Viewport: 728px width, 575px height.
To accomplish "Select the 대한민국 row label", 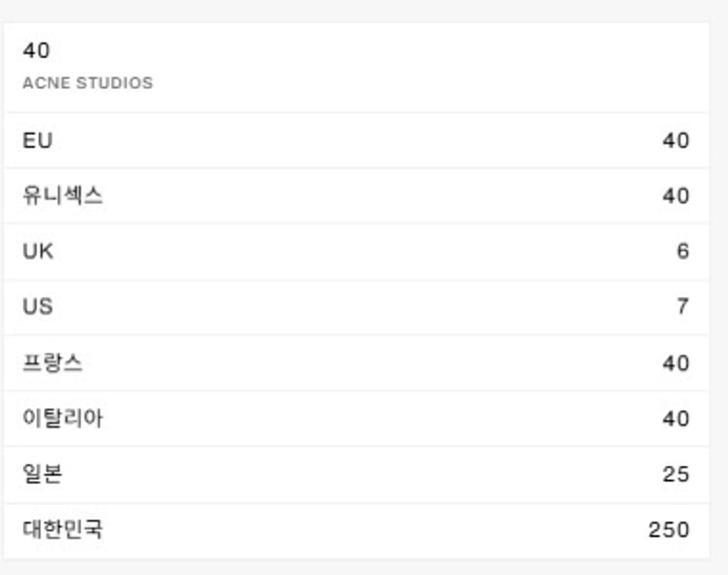I will coord(63,530).
